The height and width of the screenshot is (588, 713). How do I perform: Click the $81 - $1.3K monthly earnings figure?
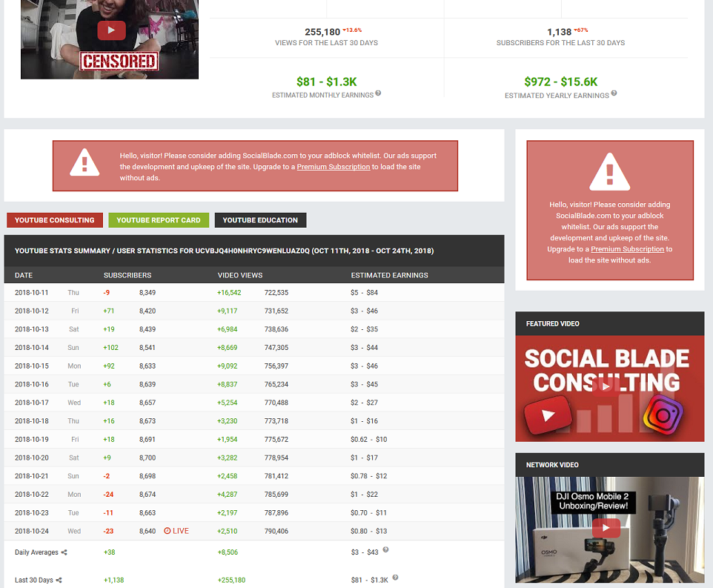coord(327,82)
